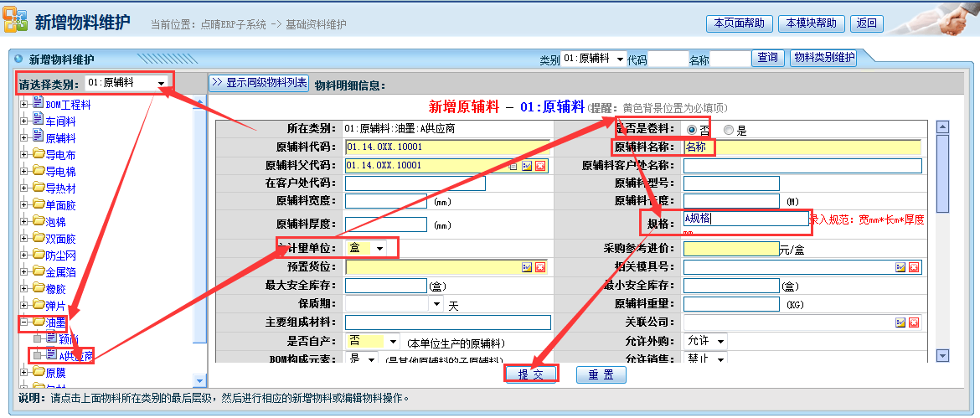Click the 提交 button
Viewport: 980px width, 418px height.
[x=531, y=374]
